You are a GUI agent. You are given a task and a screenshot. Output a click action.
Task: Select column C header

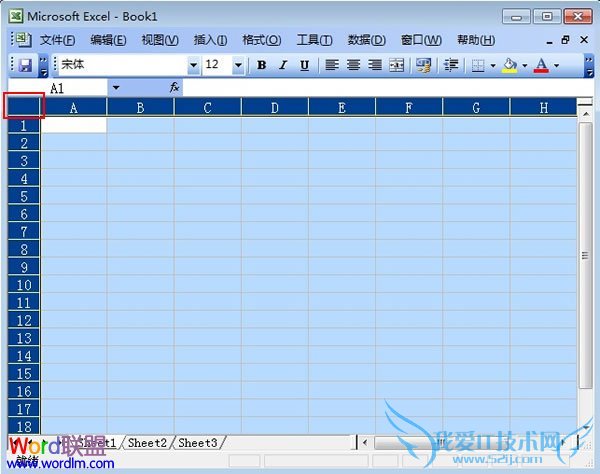point(207,107)
